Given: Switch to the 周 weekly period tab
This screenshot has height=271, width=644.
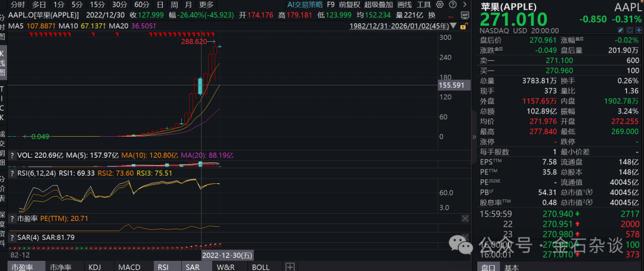Looking at the screenshot, I should coord(174,4).
